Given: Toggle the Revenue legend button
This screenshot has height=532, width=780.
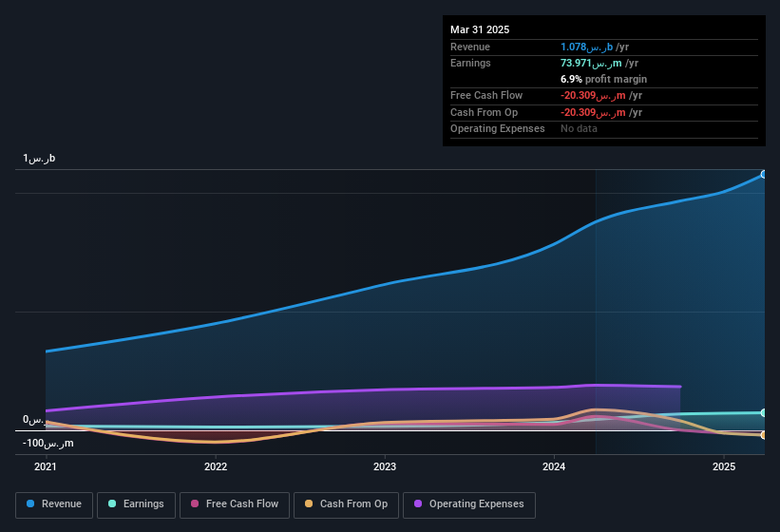Looking at the screenshot, I should (54, 504).
